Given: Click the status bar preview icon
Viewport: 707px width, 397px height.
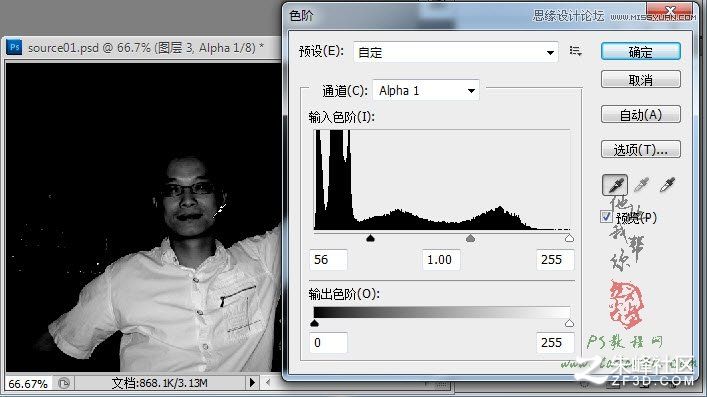Looking at the screenshot, I should coord(64,383).
